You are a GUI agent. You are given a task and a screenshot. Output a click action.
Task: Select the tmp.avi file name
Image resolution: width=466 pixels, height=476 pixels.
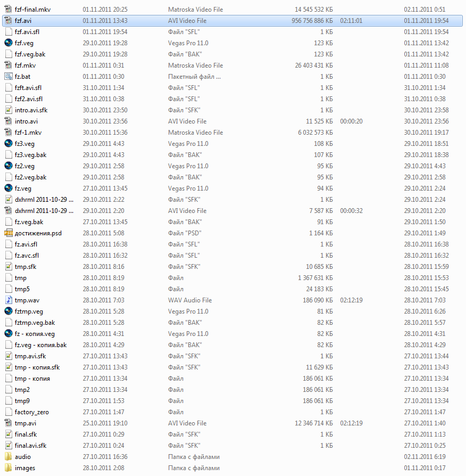click(26, 423)
